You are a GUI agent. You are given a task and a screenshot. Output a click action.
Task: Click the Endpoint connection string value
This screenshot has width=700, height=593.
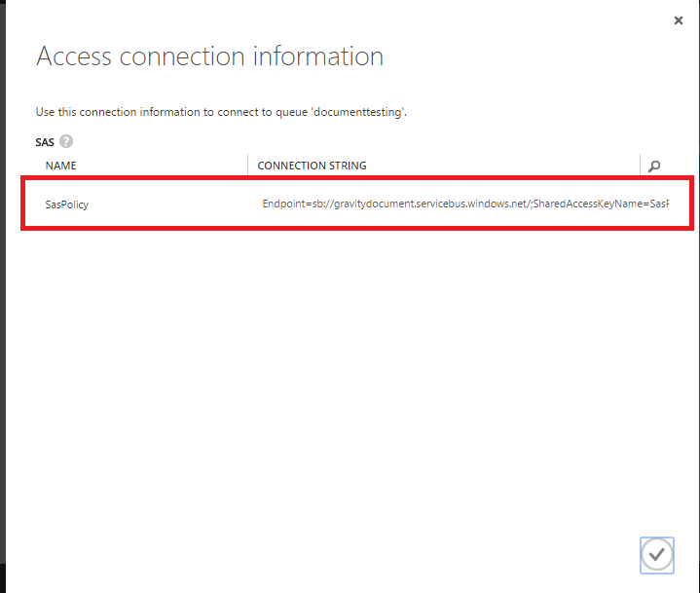pos(464,204)
